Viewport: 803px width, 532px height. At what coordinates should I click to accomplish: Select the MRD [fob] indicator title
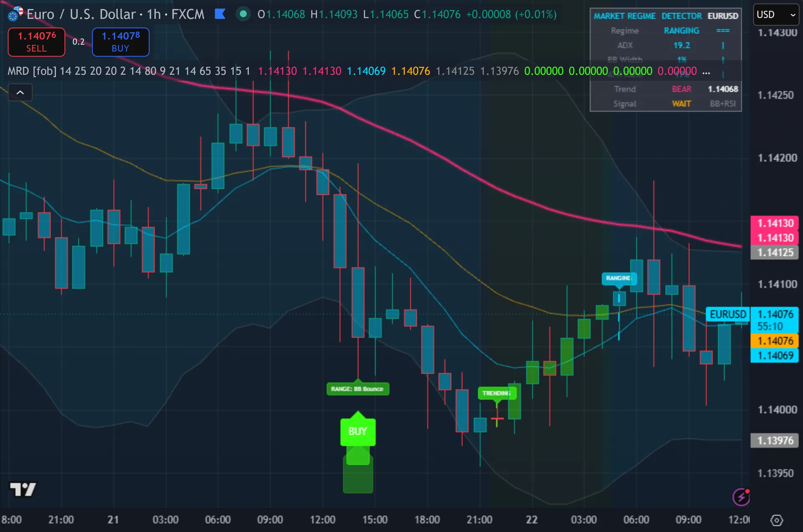[x=32, y=71]
